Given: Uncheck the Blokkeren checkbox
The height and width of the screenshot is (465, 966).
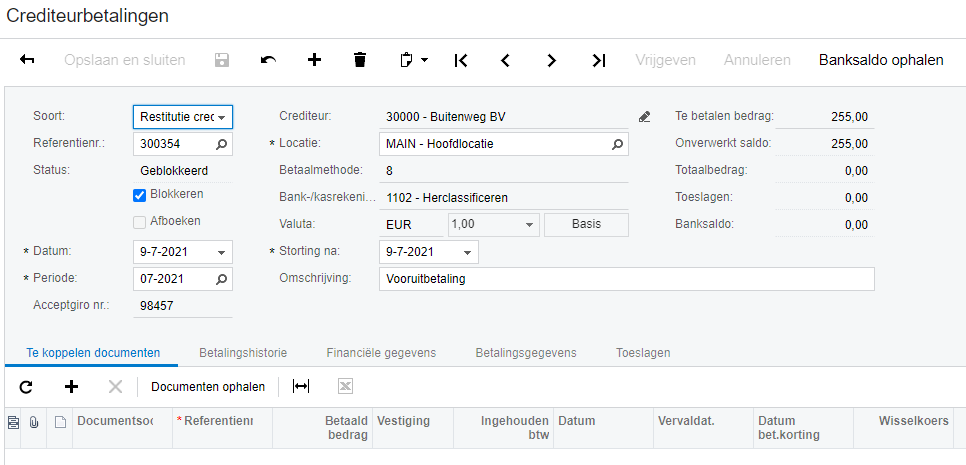Looking at the screenshot, I should (x=140, y=195).
